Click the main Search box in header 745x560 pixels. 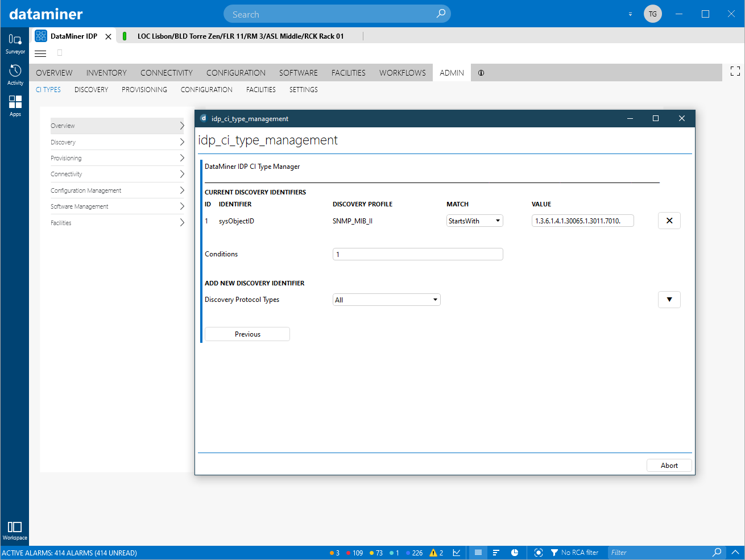(x=337, y=14)
